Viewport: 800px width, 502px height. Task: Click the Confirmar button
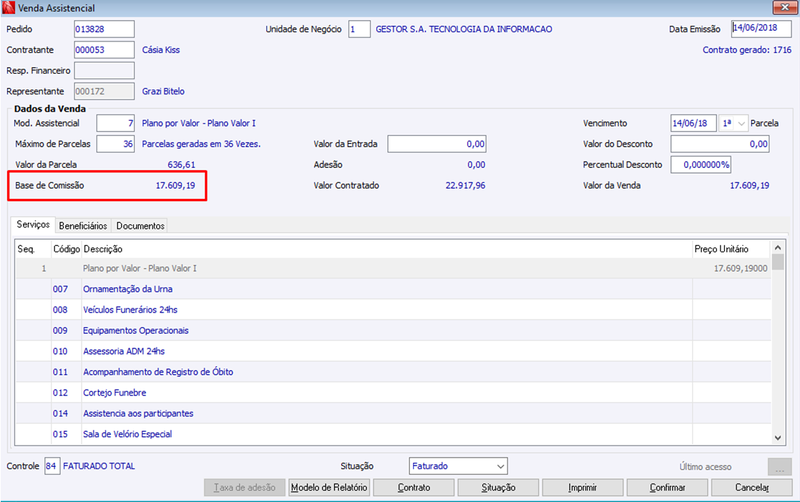[667, 487]
